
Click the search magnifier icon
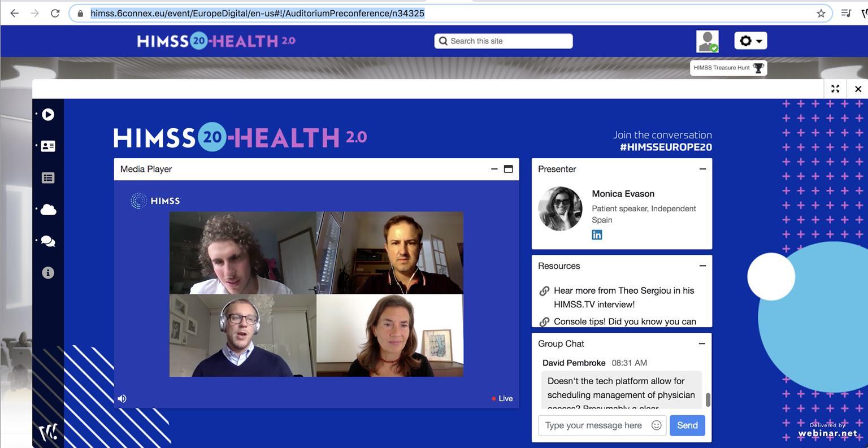[444, 41]
